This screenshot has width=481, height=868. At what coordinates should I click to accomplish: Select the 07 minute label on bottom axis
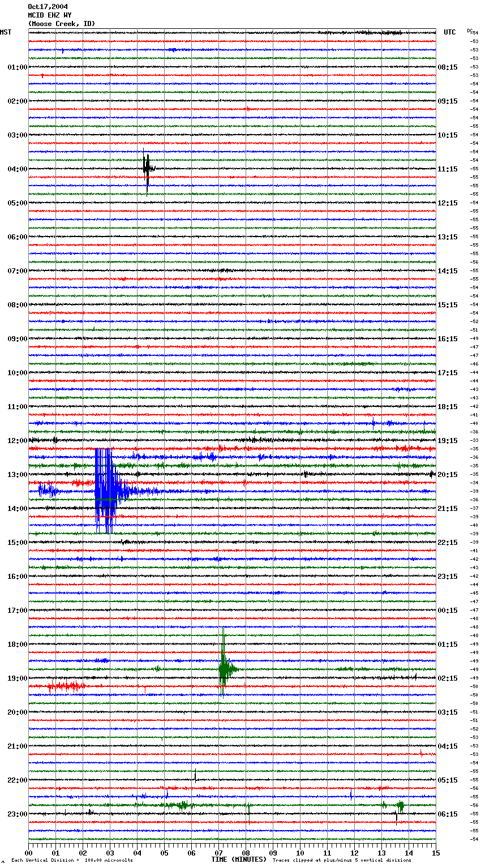[218, 853]
